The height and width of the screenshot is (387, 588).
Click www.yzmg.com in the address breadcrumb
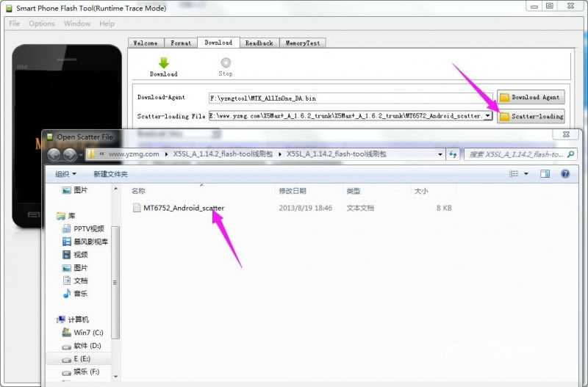point(134,154)
